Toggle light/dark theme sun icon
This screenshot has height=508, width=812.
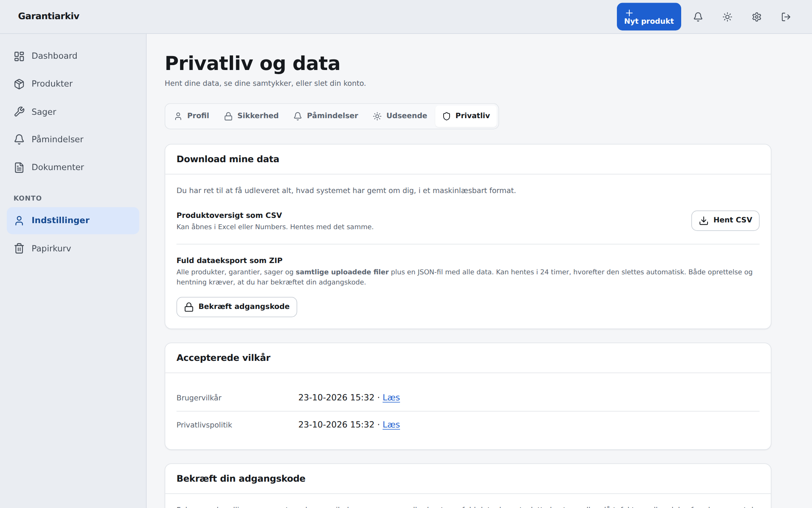point(727,17)
